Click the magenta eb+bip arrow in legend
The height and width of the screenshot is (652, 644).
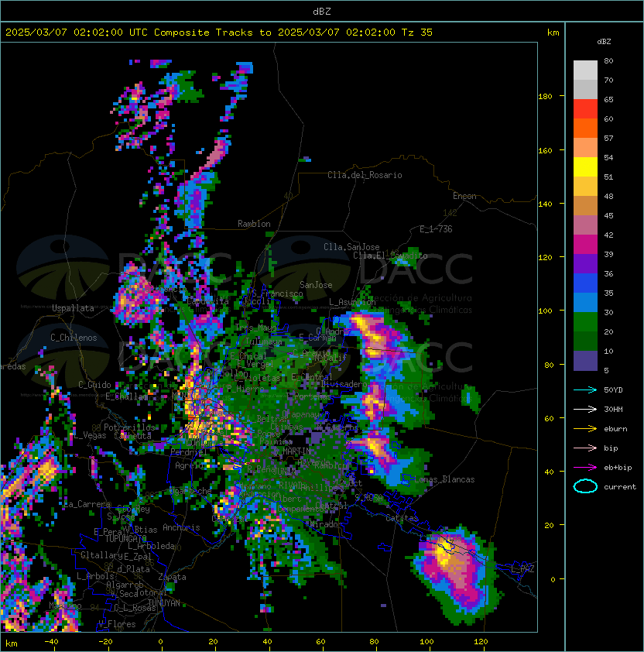coord(585,468)
